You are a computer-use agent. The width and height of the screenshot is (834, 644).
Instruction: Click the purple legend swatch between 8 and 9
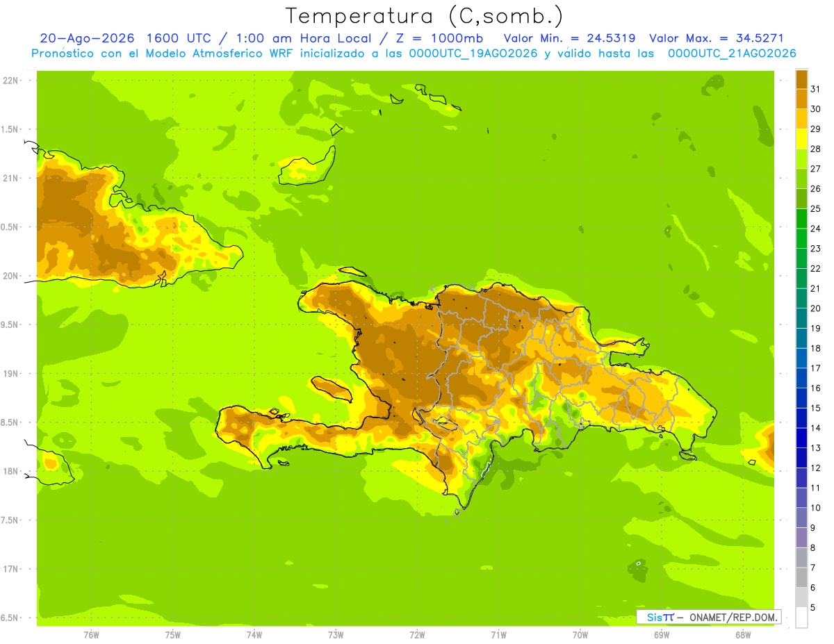[801, 537]
